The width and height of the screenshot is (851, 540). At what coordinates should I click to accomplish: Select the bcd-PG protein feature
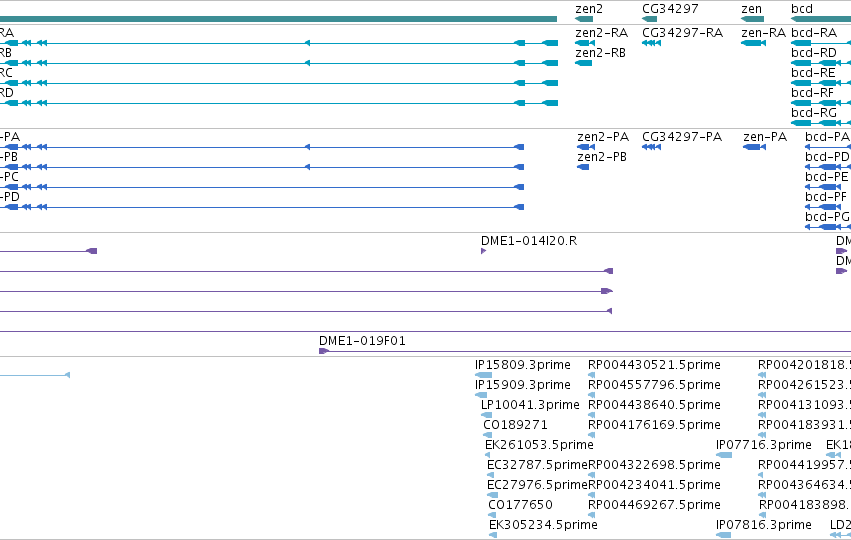pyautogui.click(x=828, y=227)
